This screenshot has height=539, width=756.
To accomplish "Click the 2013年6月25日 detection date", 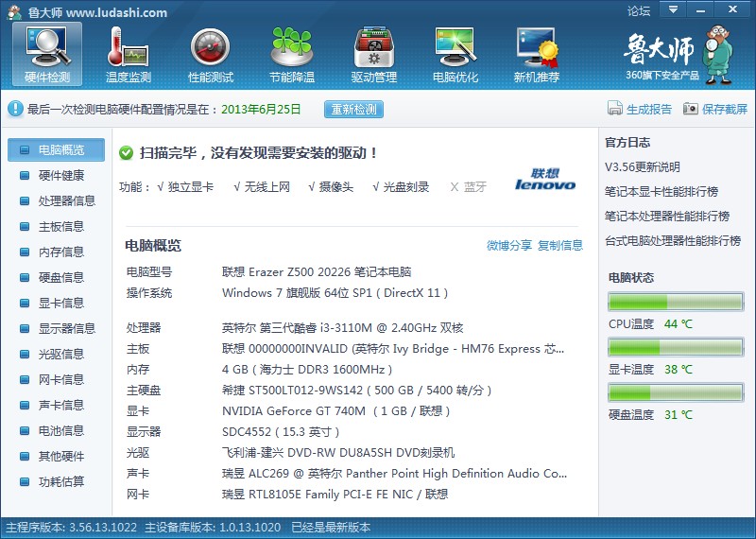I will click(261, 109).
